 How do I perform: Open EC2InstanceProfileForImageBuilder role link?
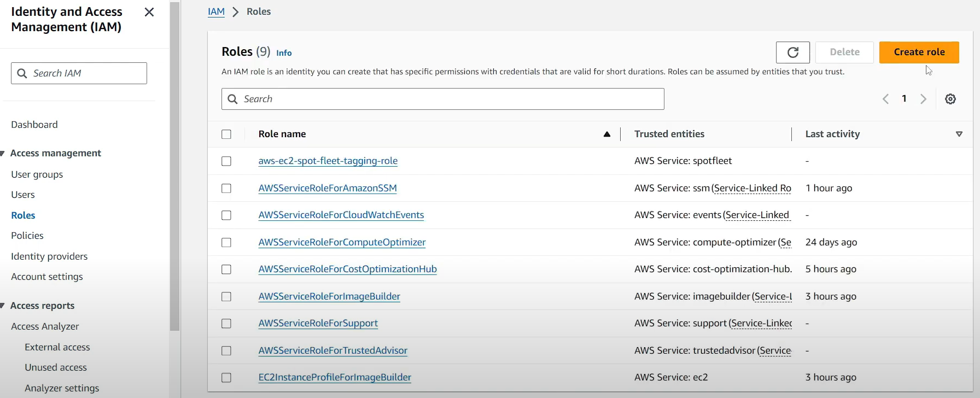335,377
